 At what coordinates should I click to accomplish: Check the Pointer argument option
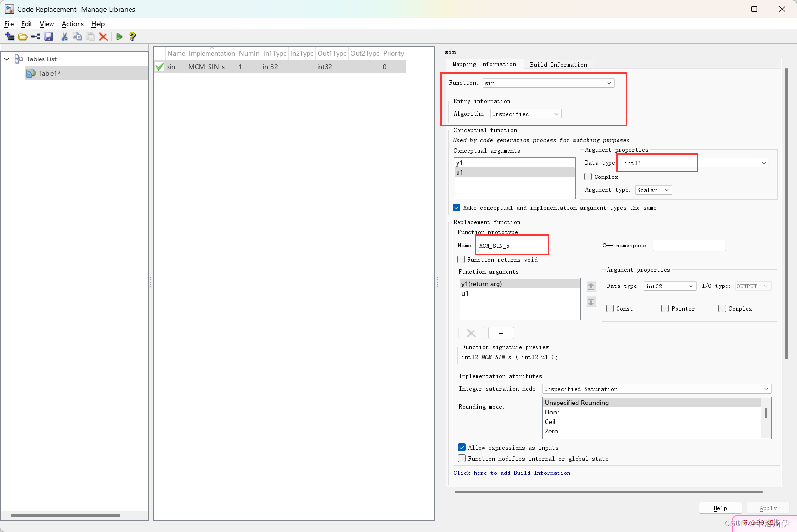[665, 309]
